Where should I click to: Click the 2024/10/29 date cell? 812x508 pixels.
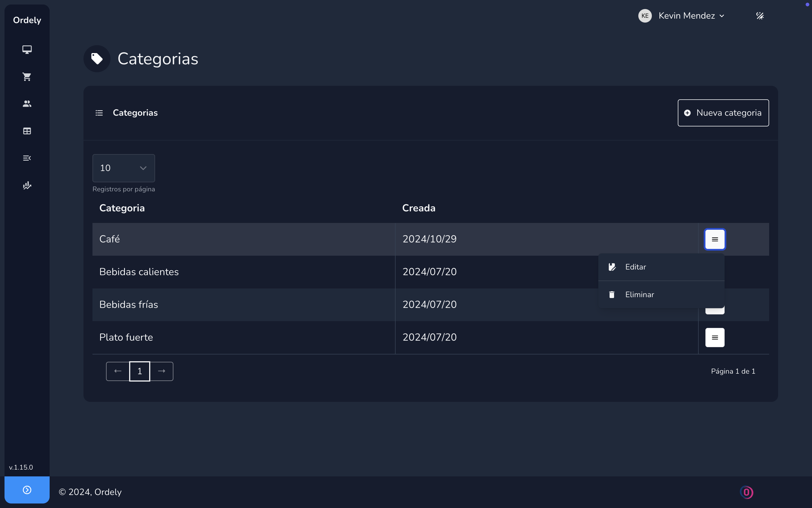click(547, 239)
